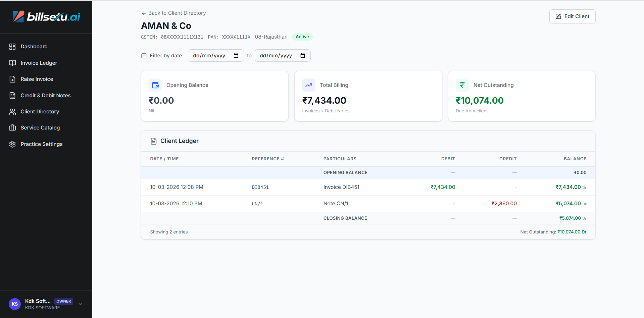This screenshot has height=318, width=644.
Task: Click the Client Directory people icon
Action: [12, 112]
